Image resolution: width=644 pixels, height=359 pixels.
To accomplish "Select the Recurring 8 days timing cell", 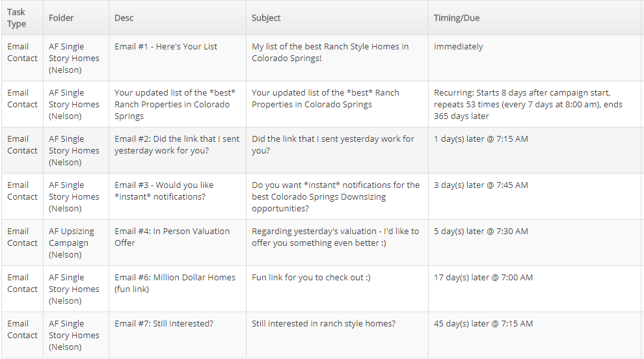I will (531, 104).
